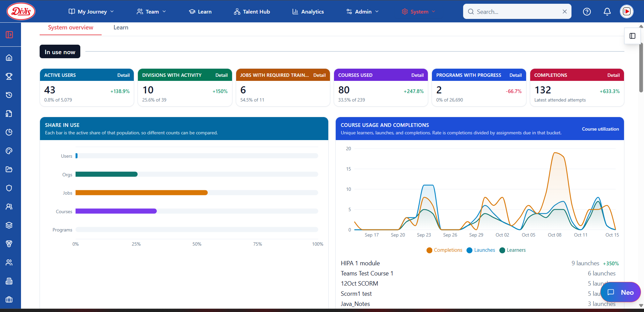This screenshot has height=312, width=644.
Task: Open the users sidebar icon
Action: tap(9, 206)
